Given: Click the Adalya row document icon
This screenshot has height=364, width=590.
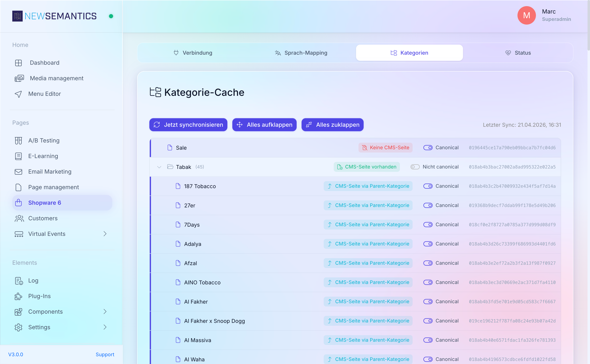Looking at the screenshot, I should point(178,244).
